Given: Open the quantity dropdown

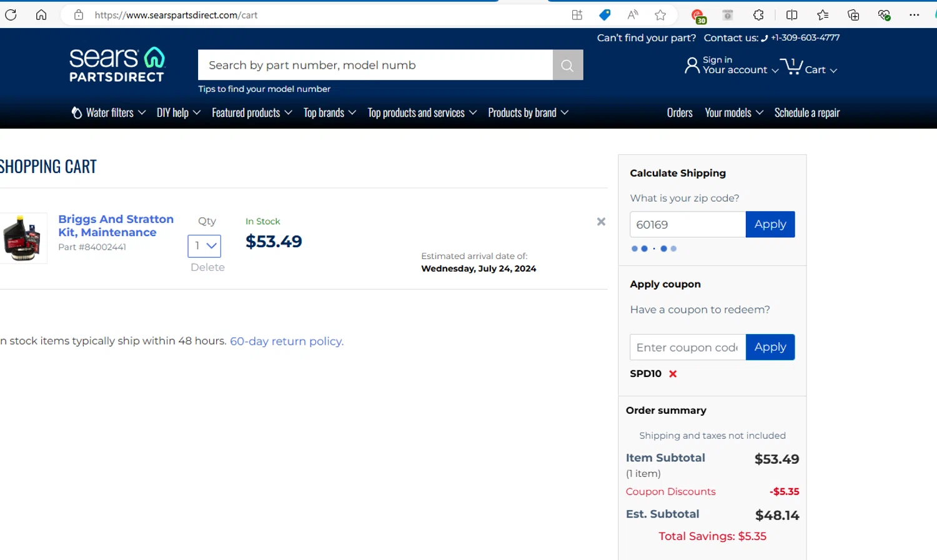Looking at the screenshot, I should [204, 246].
